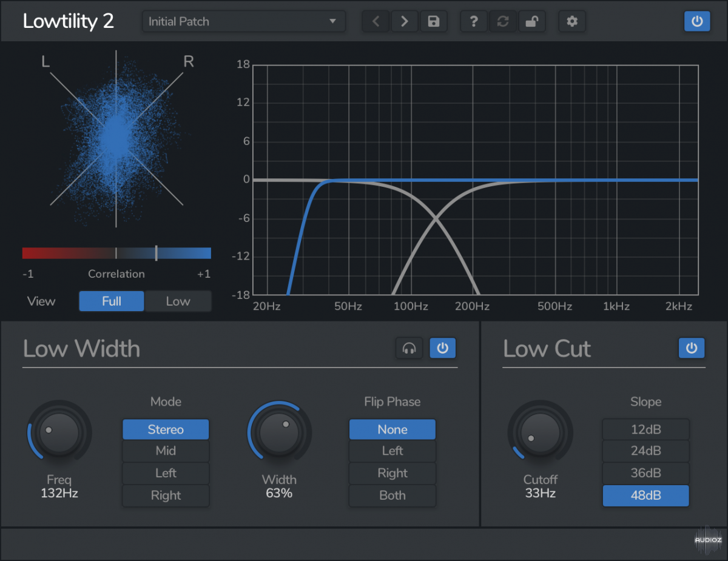The width and height of the screenshot is (728, 561).
Task: Click the Correlation label
Action: pyautogui.click(x=116, y=274)
